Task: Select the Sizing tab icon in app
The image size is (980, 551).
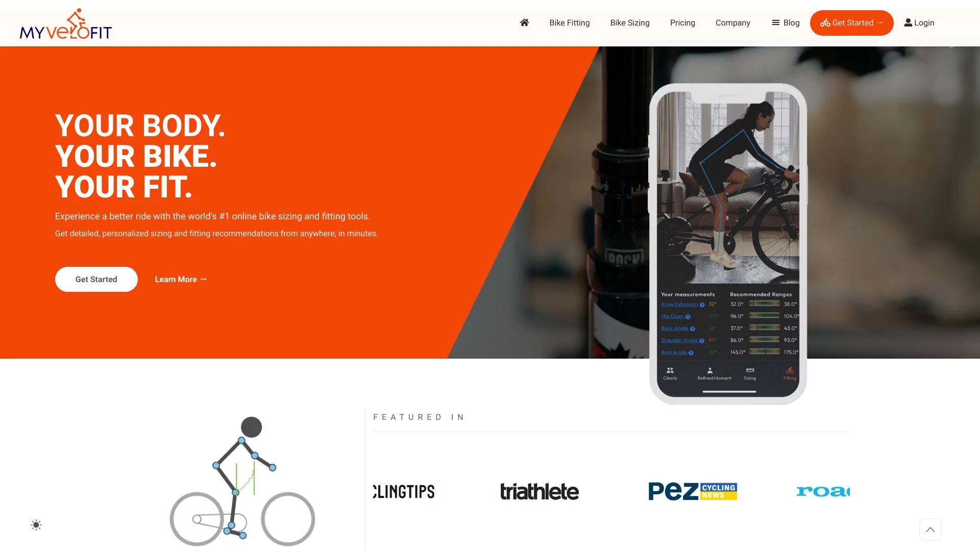Action: pyautogui.click(x=750, y=371)
